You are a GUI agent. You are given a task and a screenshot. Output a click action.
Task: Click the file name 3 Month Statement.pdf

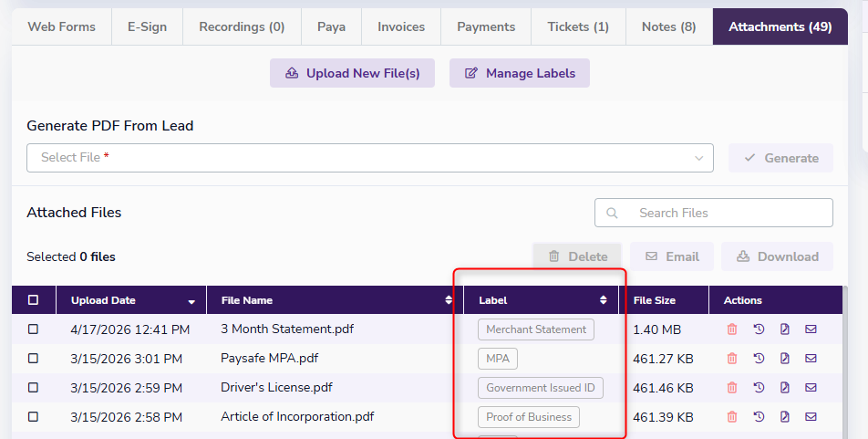287,329
